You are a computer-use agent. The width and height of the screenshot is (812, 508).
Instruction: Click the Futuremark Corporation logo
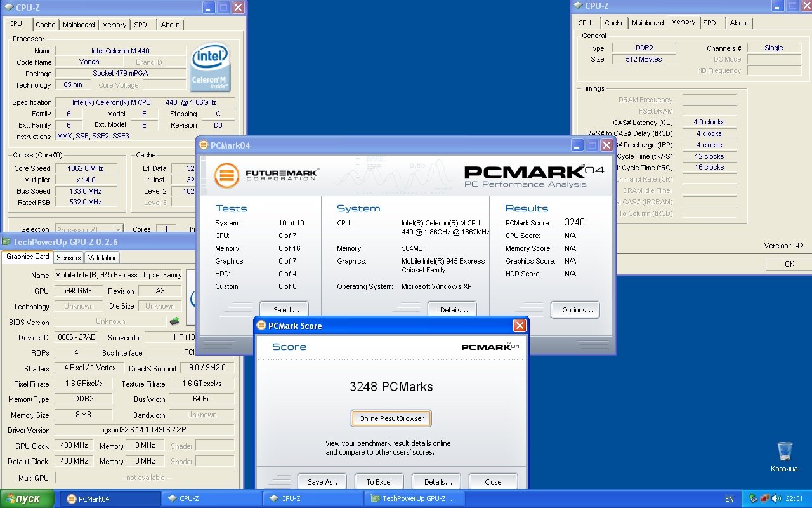click(266, 175)
